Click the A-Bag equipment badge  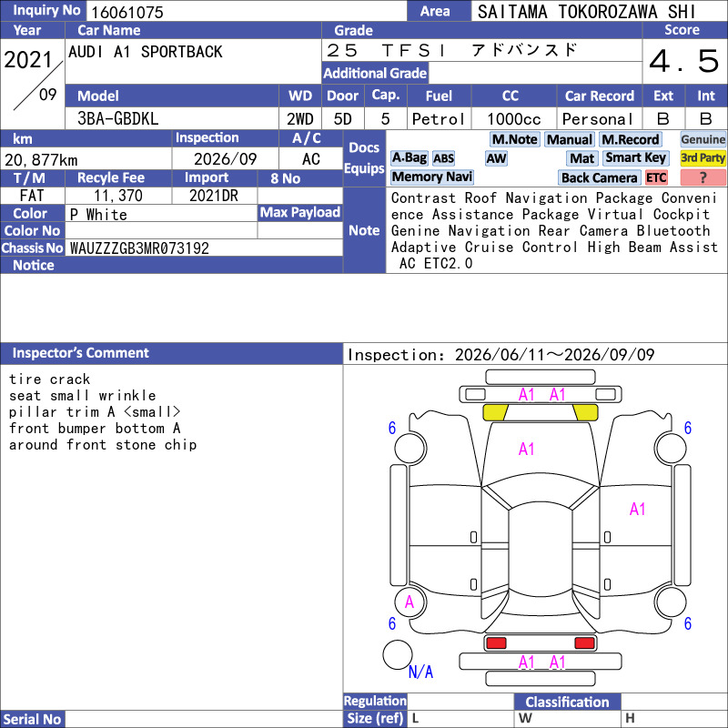coord(409,158)
